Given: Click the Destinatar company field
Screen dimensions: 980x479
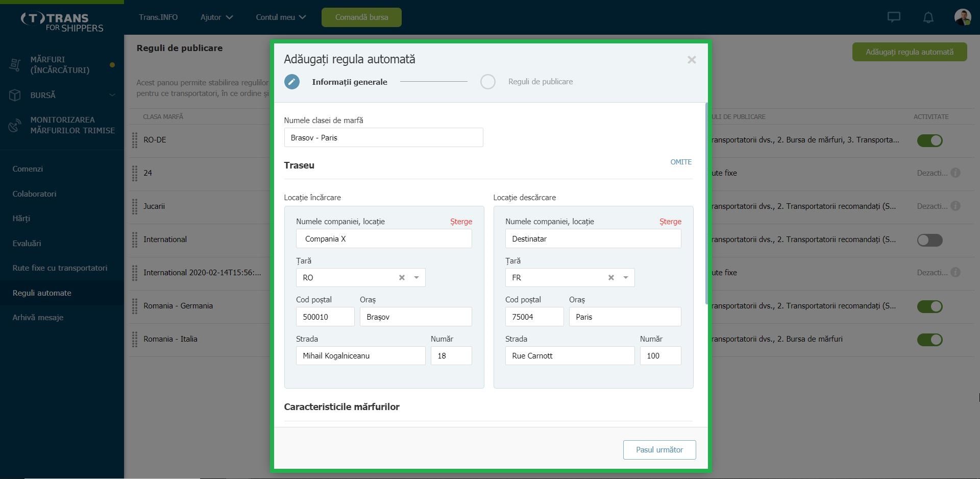Looking at the screenshot, I should click(593, 239).
